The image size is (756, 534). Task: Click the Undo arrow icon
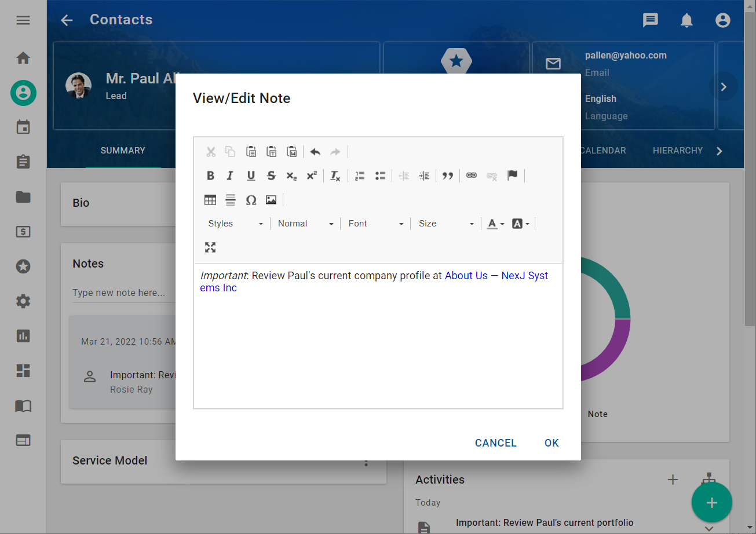click(x=315, y=152)
